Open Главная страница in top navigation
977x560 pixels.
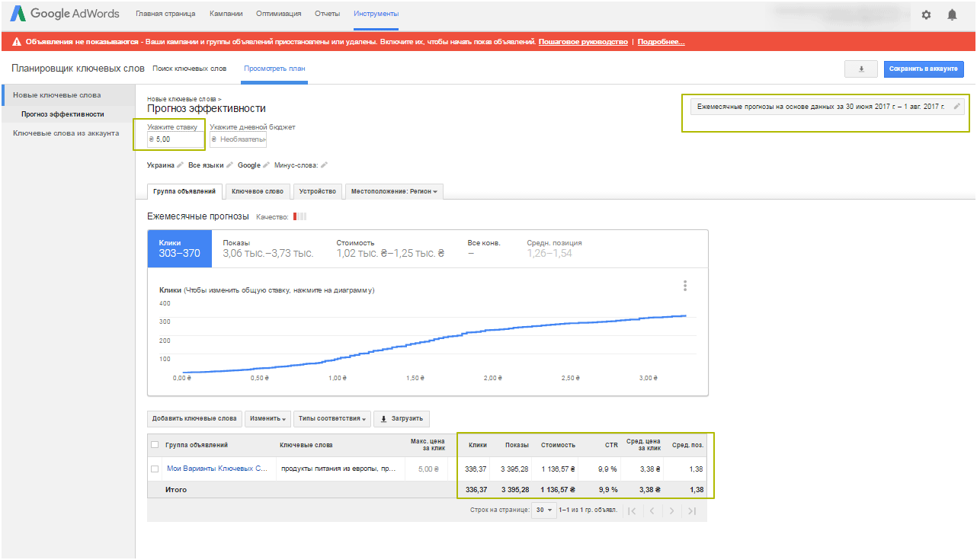click(165, 14)
